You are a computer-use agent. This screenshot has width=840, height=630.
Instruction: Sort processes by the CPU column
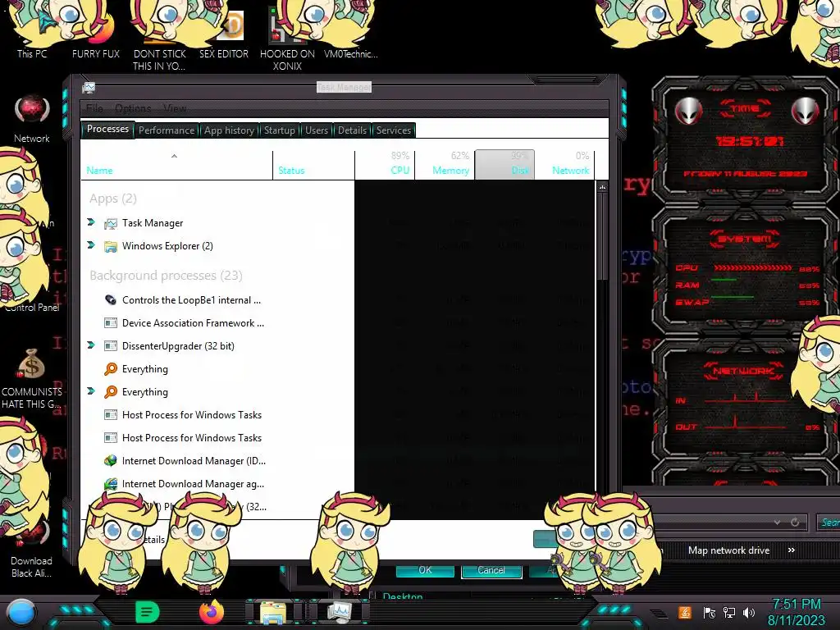[x=386, y=165]
